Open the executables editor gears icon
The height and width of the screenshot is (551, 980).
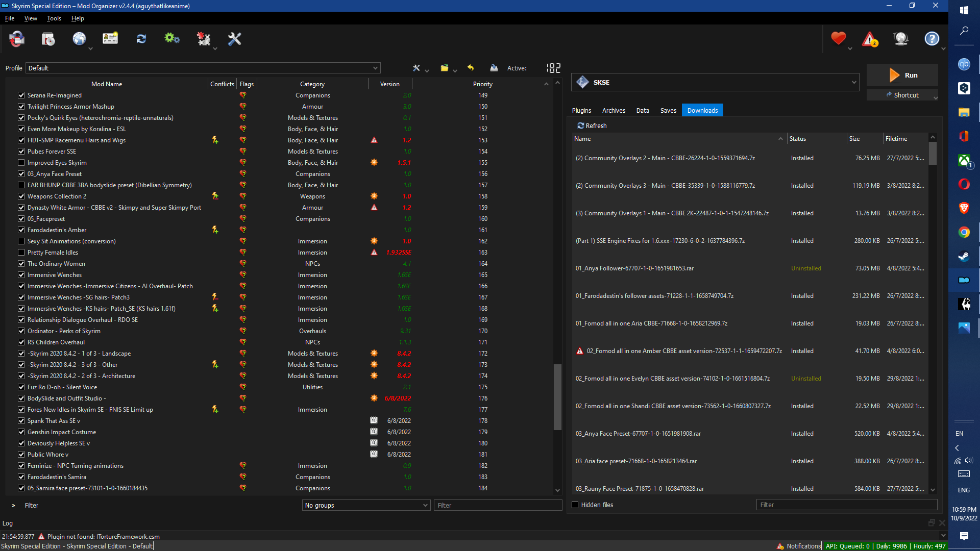tap(172, 39)
